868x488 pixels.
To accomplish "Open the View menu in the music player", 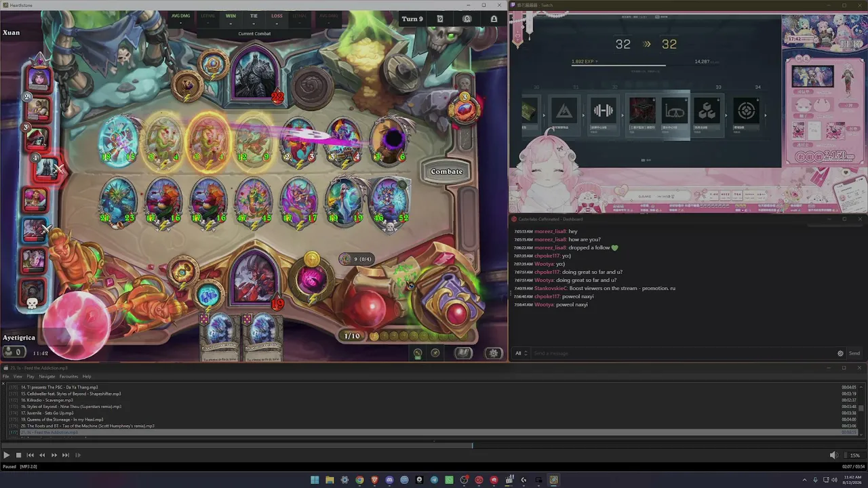I will click(x=18, y=377).
